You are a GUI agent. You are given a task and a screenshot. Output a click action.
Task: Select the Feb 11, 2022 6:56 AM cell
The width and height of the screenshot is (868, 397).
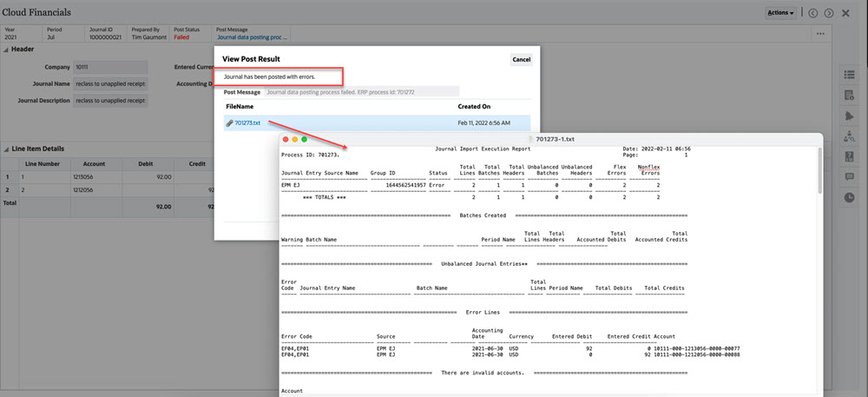pos(483,122)
